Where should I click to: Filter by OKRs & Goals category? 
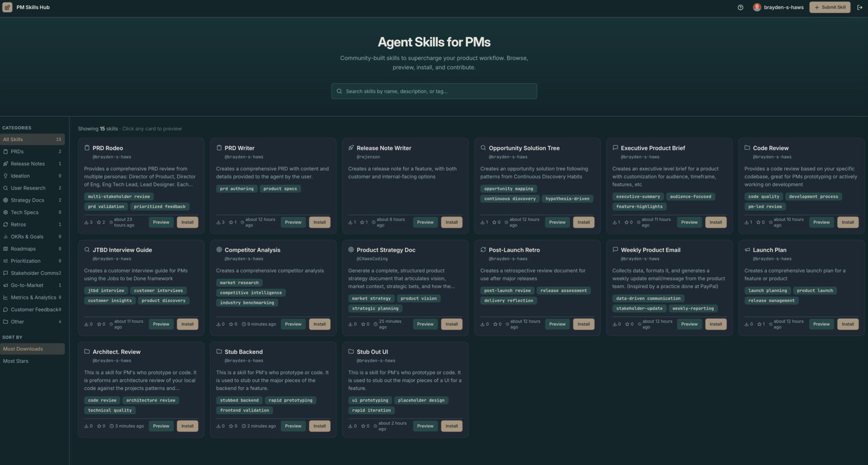pos(32,237)
